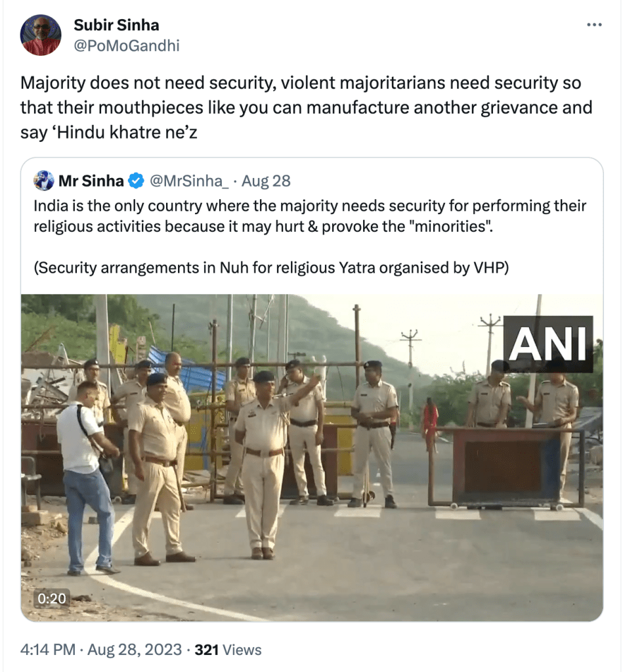Click the Nuh security arrangements caption line

pos(271,267)
